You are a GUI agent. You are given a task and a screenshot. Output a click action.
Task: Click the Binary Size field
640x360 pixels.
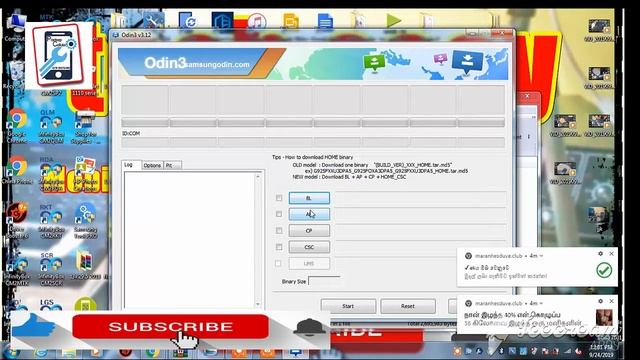324,281
